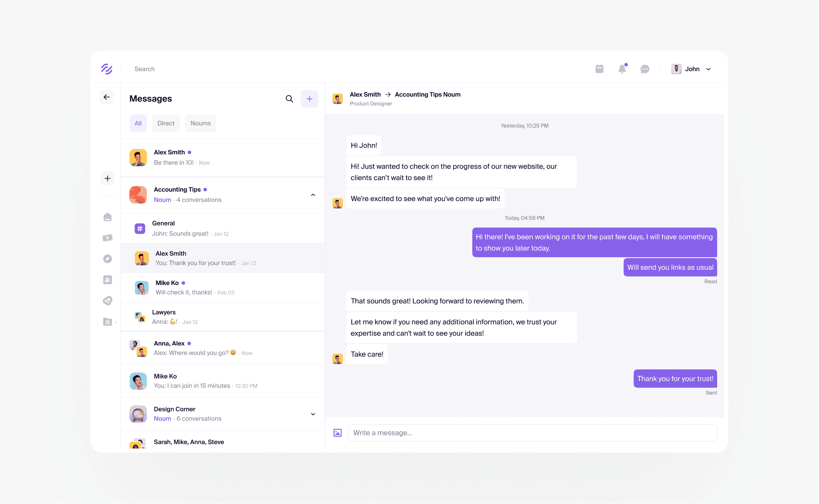Screen dimensions: 819x504
Task: Open the home icon in sidebar
Action: 107,217
